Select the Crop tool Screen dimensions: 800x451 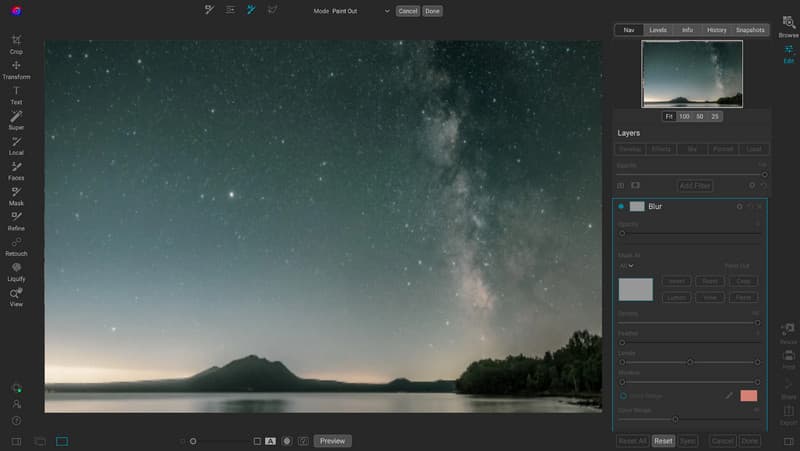(x=16, y=44)
